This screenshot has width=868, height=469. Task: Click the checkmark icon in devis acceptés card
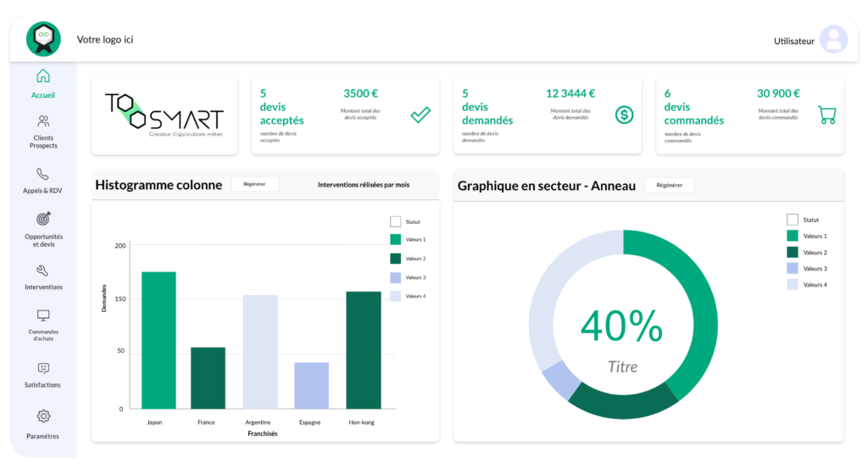point(420,114)
